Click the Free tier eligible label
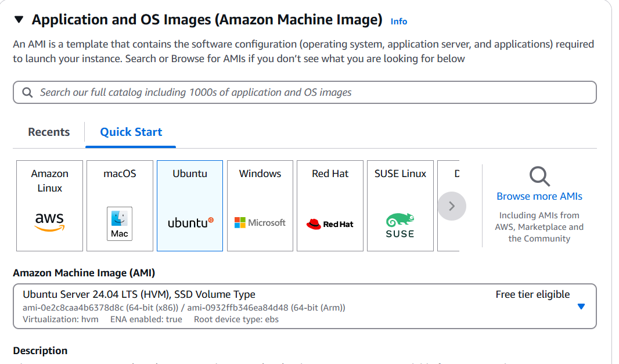619x364 pixels. click(x=532, y=294)
